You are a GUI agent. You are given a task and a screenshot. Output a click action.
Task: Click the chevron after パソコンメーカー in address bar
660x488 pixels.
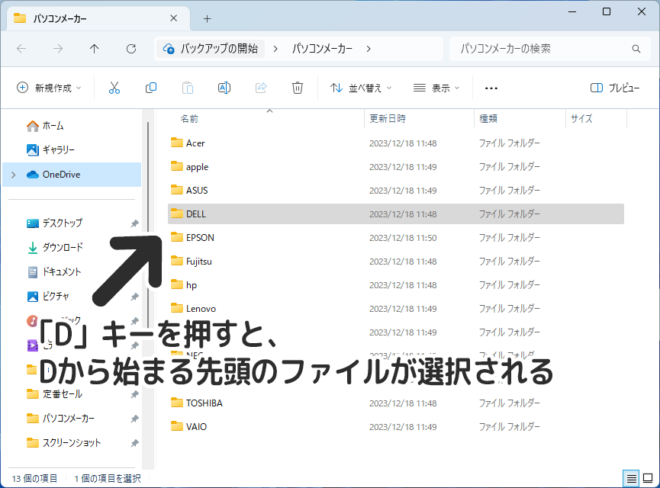[x=368, y=49]
